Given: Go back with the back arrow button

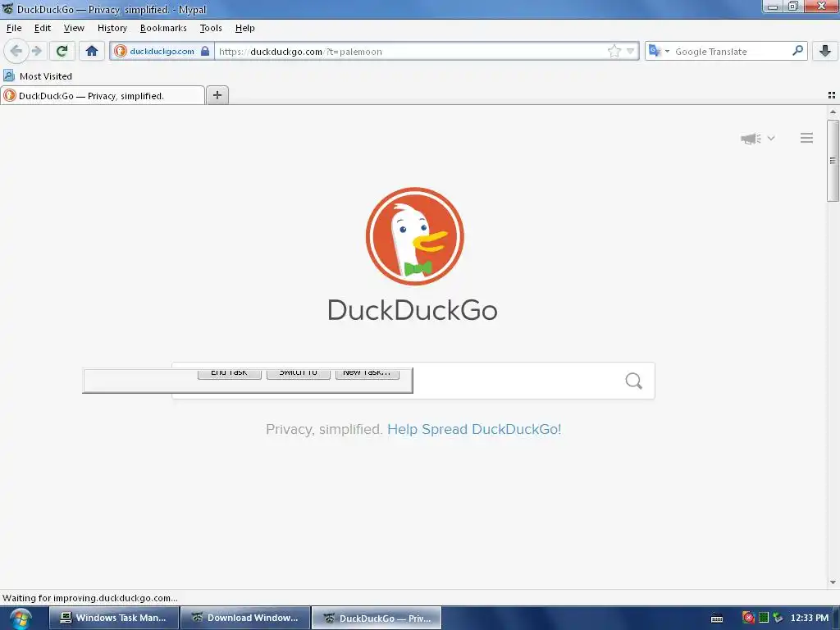Looking at the screenshot, I should pyautogui.click(x=16, y=52).
